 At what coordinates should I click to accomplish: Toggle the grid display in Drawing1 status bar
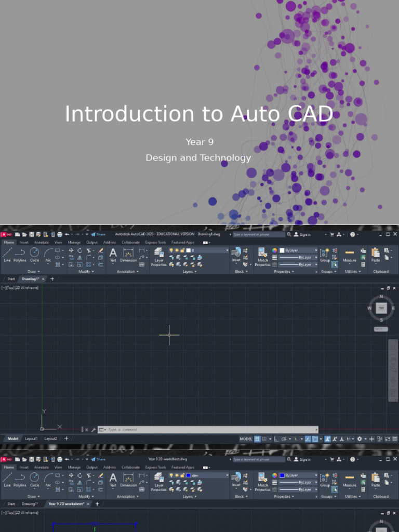point(257,438)
